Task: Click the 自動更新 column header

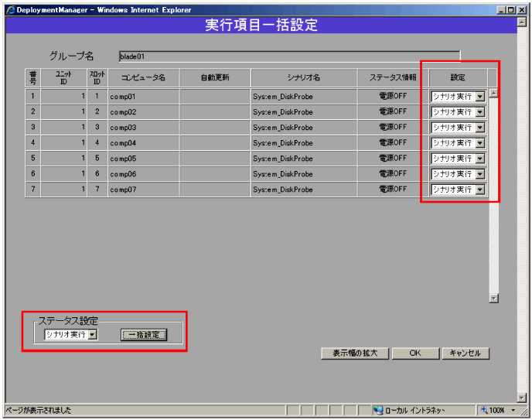Action: 216,77
